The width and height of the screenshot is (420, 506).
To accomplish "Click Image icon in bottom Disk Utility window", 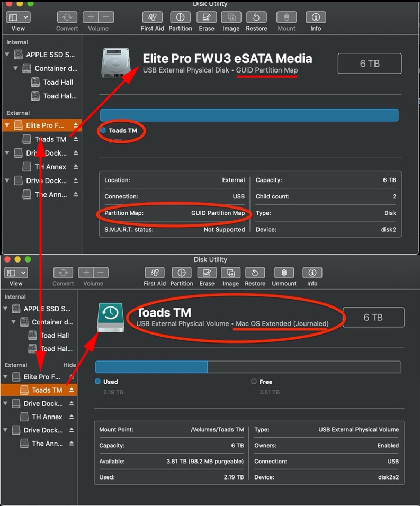I will (230, 273).
